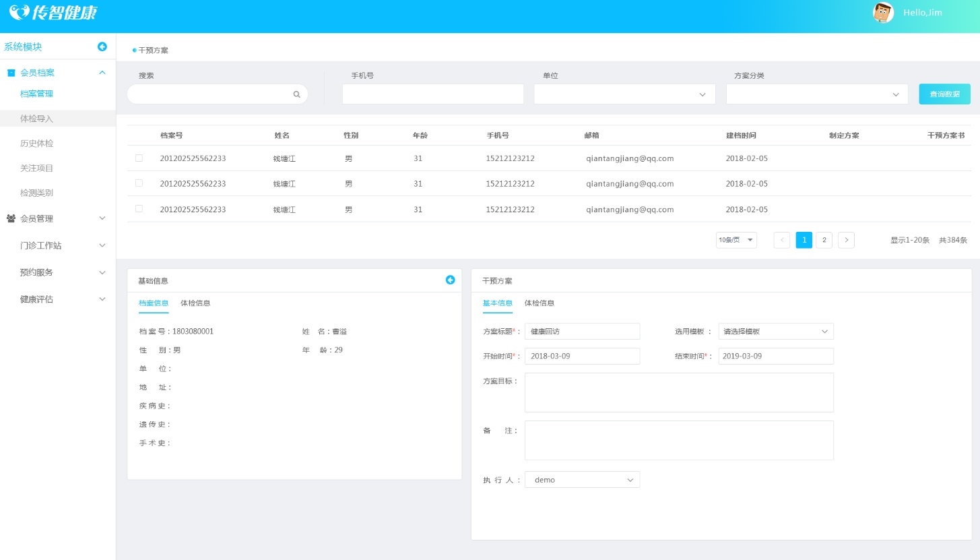This screenshot has width=980, height=560.
Task: Focus the 手机号 input field
Action: pos(432,94)
